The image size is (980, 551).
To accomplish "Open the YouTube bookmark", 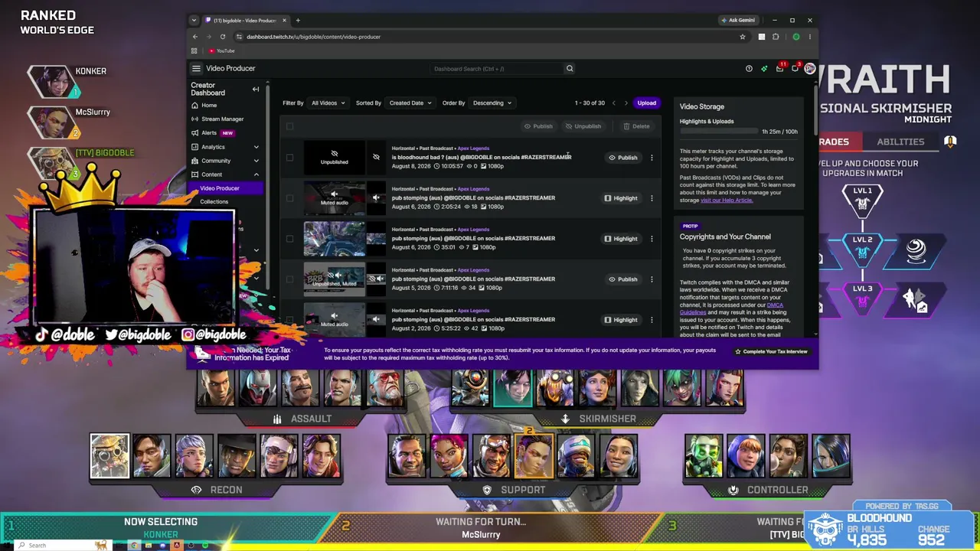I will pyautogui.click(x=222, y=51).
